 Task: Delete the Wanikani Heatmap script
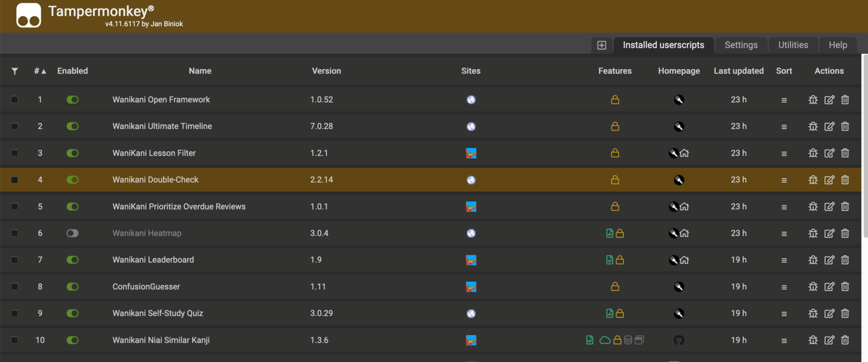845,233
